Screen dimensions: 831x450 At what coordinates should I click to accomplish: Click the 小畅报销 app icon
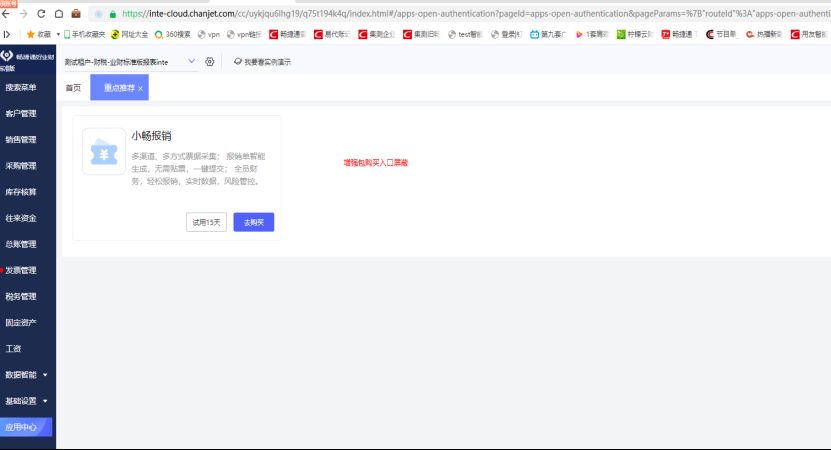pyautogui.click(x=103, y=153)
